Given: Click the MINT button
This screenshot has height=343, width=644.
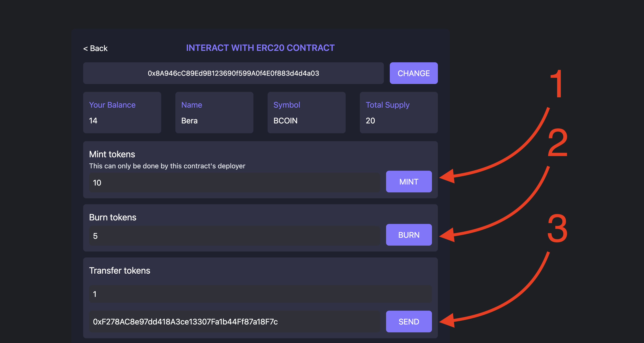Looking at the screenshot, I should click(x=409, y=182).
